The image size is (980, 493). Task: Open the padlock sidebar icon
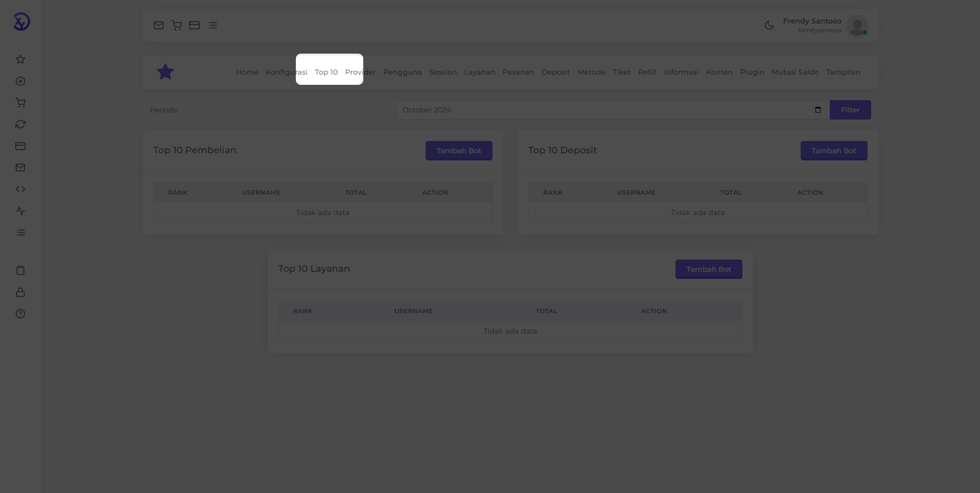20,292
